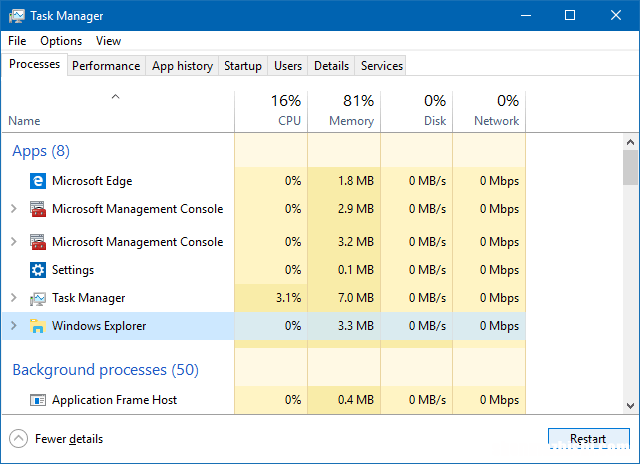Image resolution: width=640 pixels, height=464 pixels.
Task: Minimize the Task Manager window
Action: [x=526, y=16]
